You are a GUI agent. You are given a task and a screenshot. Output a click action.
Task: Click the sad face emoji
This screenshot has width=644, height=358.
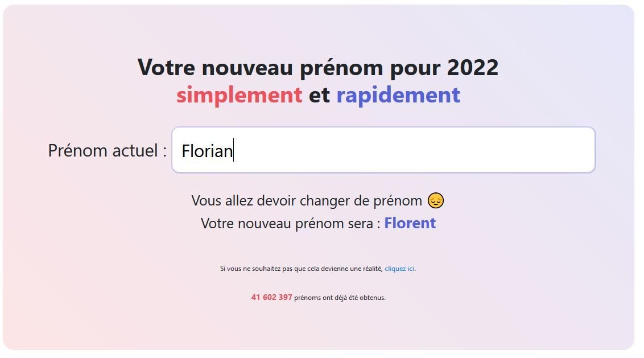[x=435, y=200]
